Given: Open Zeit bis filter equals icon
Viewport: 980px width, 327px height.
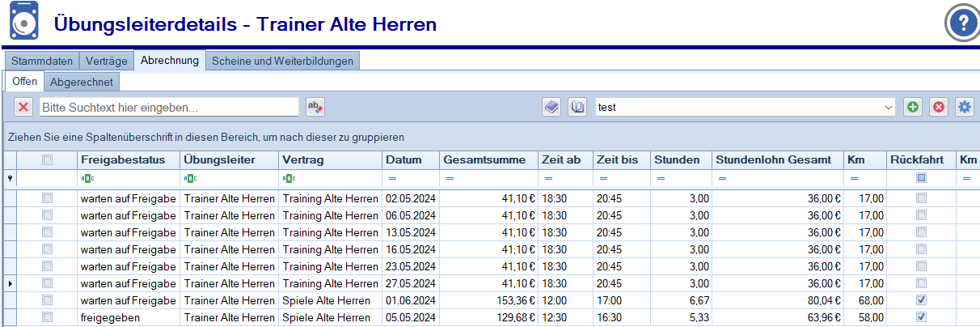Looking at the screenshot, I should pos(604,178).
